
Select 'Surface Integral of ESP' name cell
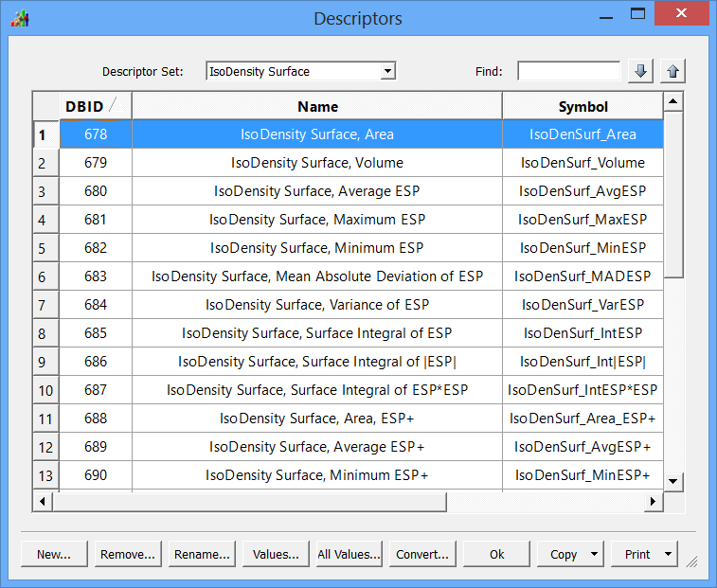(317, 333)
